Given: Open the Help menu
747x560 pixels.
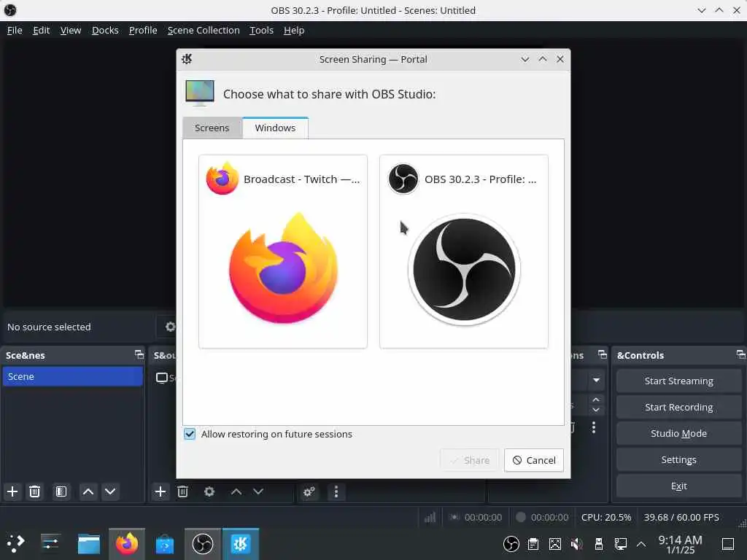Looking at the screenshot, I should point(294,30).
